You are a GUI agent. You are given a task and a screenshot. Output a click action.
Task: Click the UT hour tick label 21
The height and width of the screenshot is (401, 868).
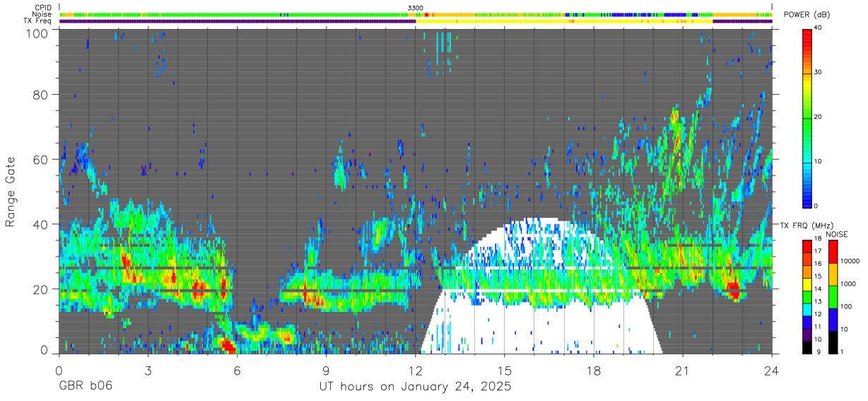click(683, 371)
